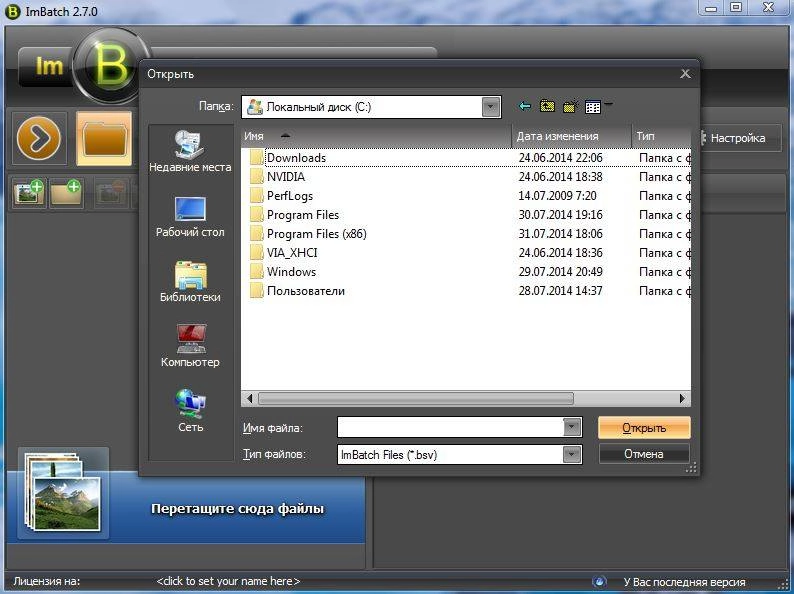Click the horizontal scrollbar thumb in file list
Image resolution: width=794 pixels, height=594 pixels.
pyautogui.click(x=416, y=399)
